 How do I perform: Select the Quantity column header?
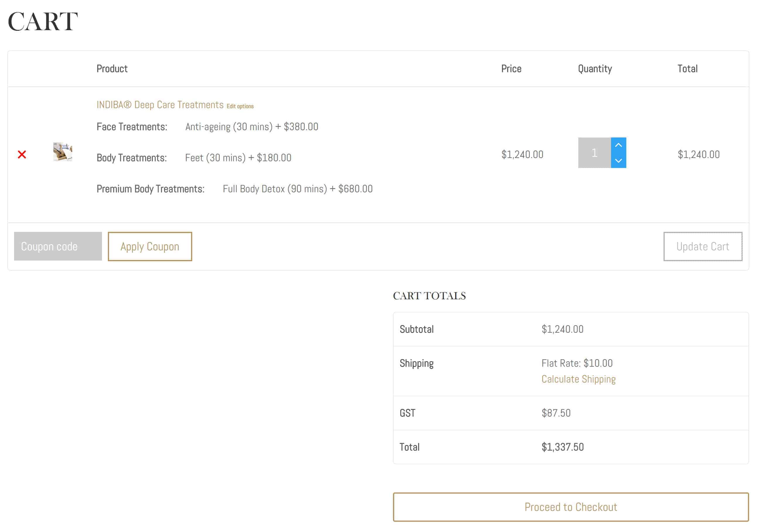(x=595, y=69)
